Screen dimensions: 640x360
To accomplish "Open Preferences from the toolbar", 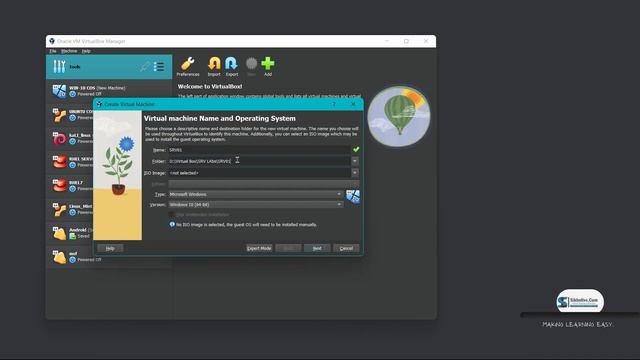I will pyautogui.click(x=188, y=67).
